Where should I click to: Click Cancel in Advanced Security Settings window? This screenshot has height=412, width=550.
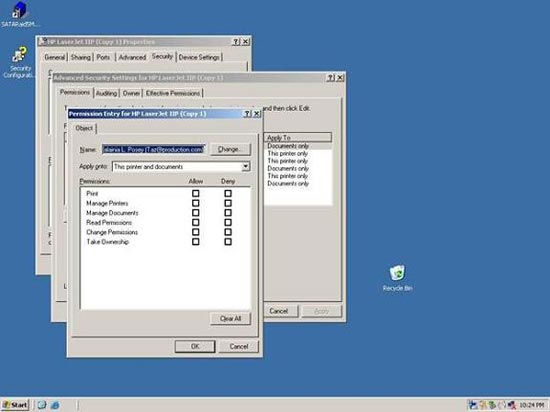(279, 311)
